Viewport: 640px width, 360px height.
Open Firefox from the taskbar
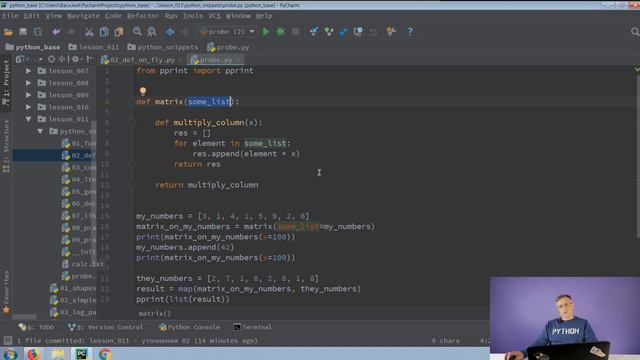coord(33,354)
